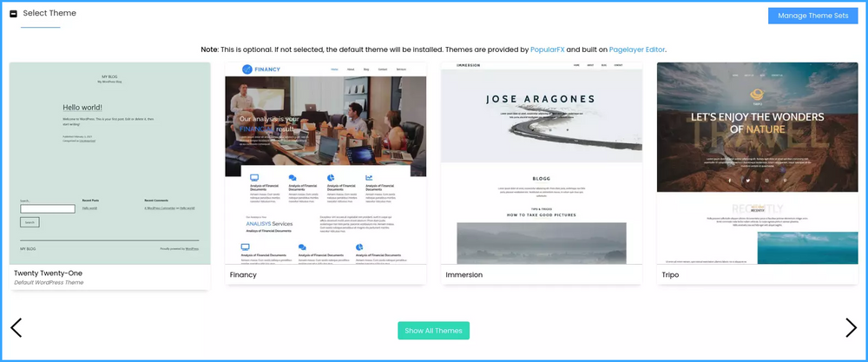This screenshot has height=362, width=868.
Task: Pick the Immersion theme thumbnail
Action: pyautogui.click(x=542, y=163)
